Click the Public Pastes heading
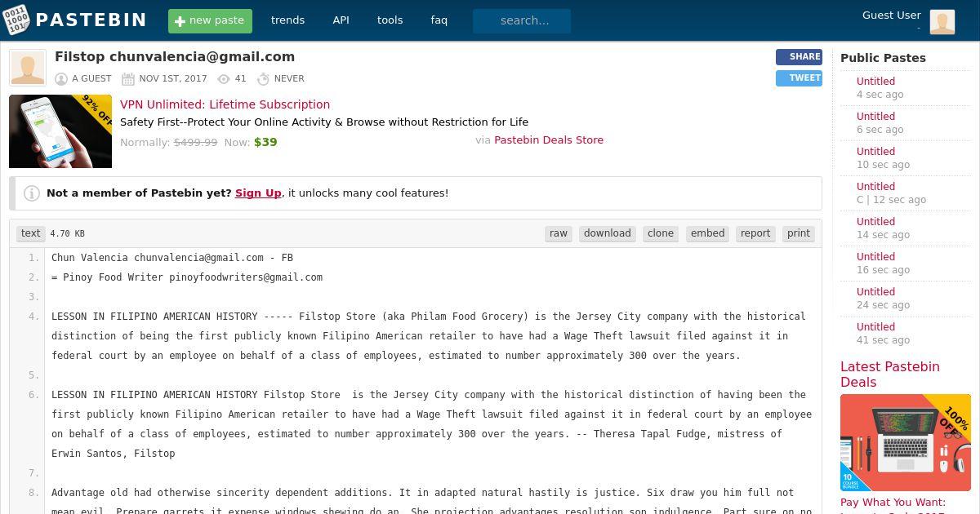This screenshot has width=980, height=514. 883,58
